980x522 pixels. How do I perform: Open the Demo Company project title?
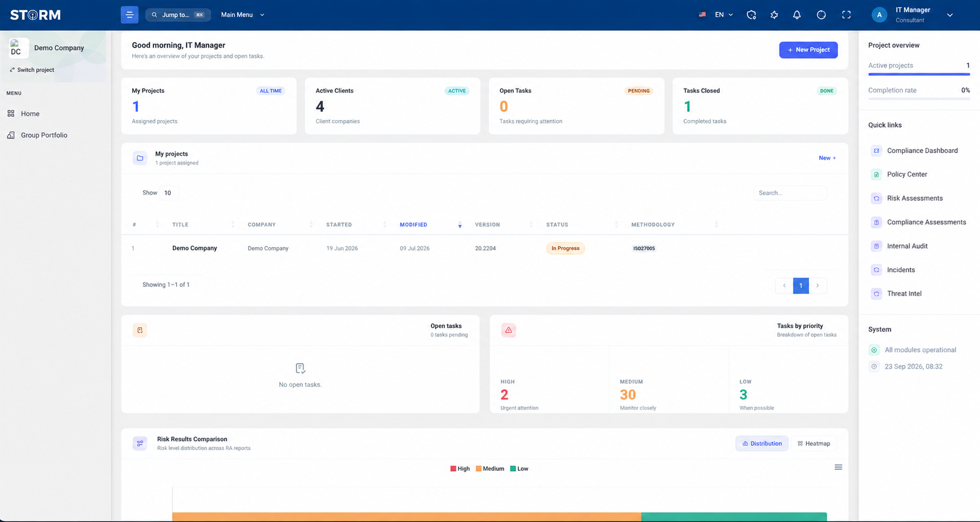194,248
